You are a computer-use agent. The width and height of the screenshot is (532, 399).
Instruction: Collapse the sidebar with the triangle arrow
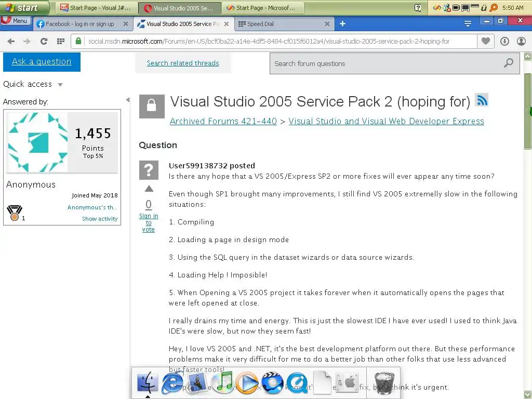[128, 100]
